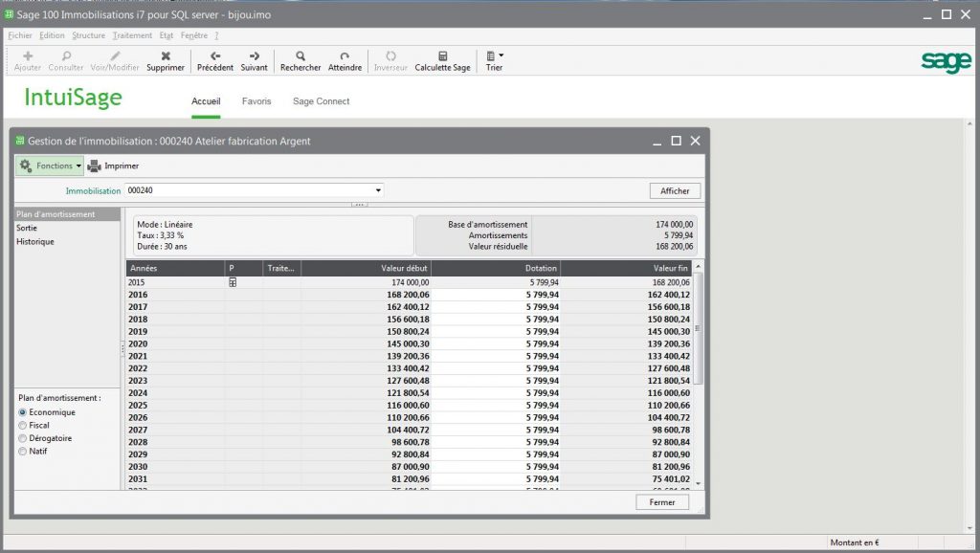Screen dimensions: 980x553
Task: Open the Etat menu
Action: pos(167,35)
